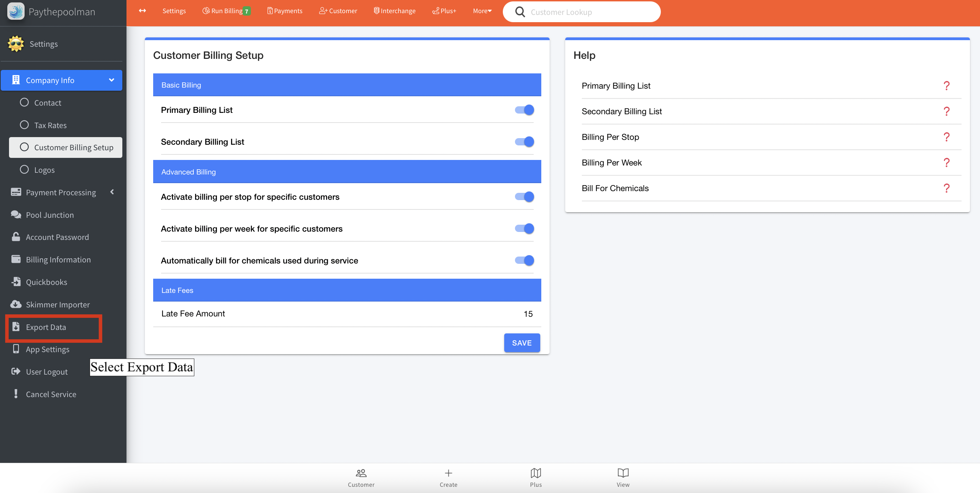Image resolution: width=980 pixels, height=493 pixels.
Task: Open Run Billing in top menu
Action: [226, 11]
